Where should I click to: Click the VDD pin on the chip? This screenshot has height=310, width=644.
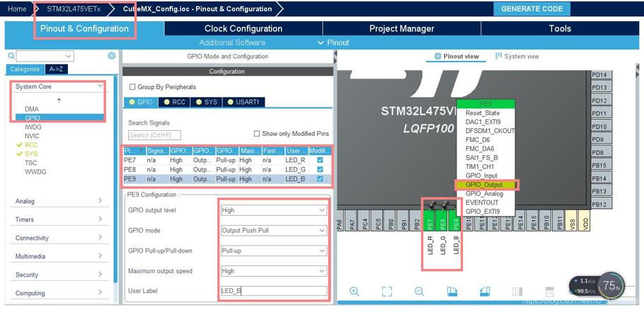584,221
